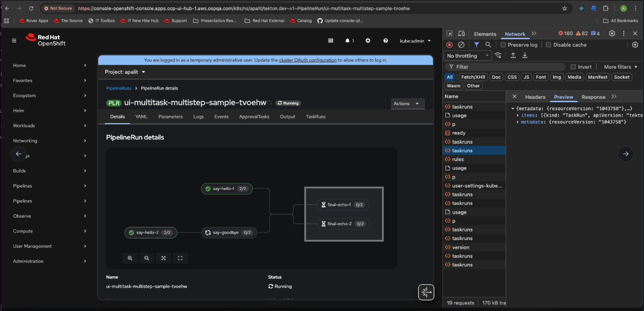
Task: Check the Disable cache option
Action: (x=548, y=45)
